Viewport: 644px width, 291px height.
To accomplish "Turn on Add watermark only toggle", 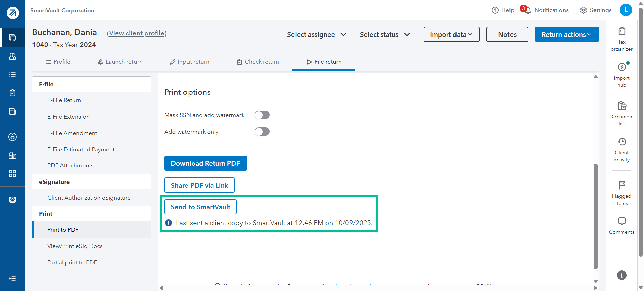I will (x=262, y=132).
